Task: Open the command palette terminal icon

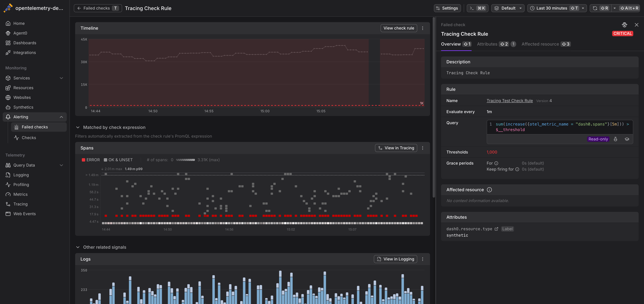Action: coord(472,8)
